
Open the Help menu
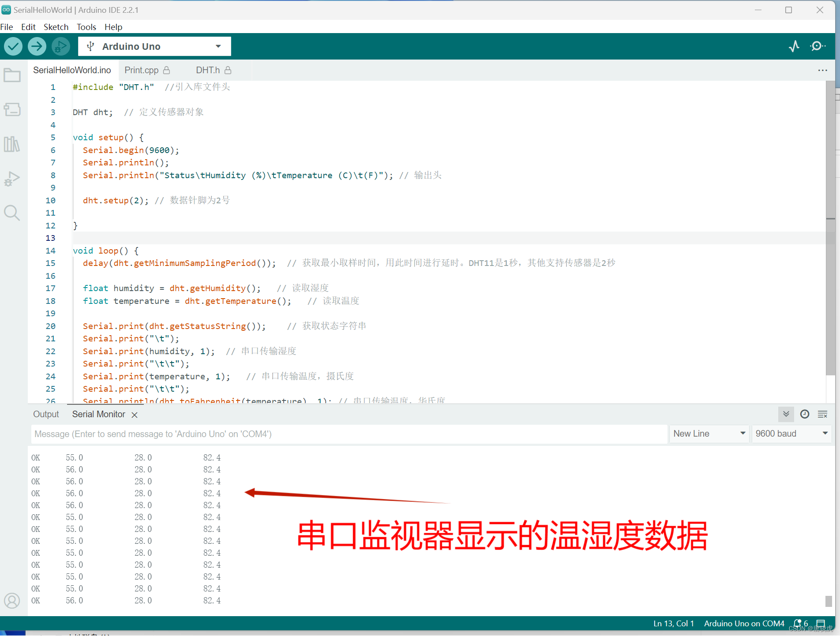[113, 27]
